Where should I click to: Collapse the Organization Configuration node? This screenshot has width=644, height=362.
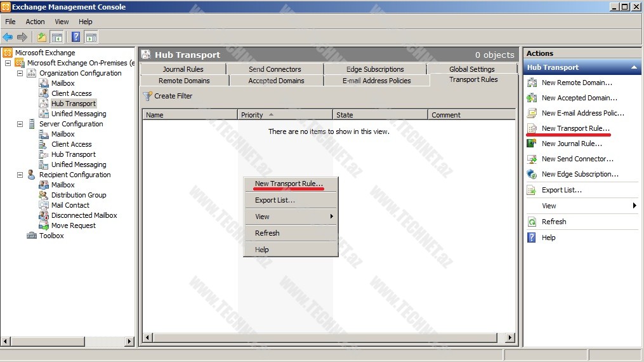coord(20,73)
